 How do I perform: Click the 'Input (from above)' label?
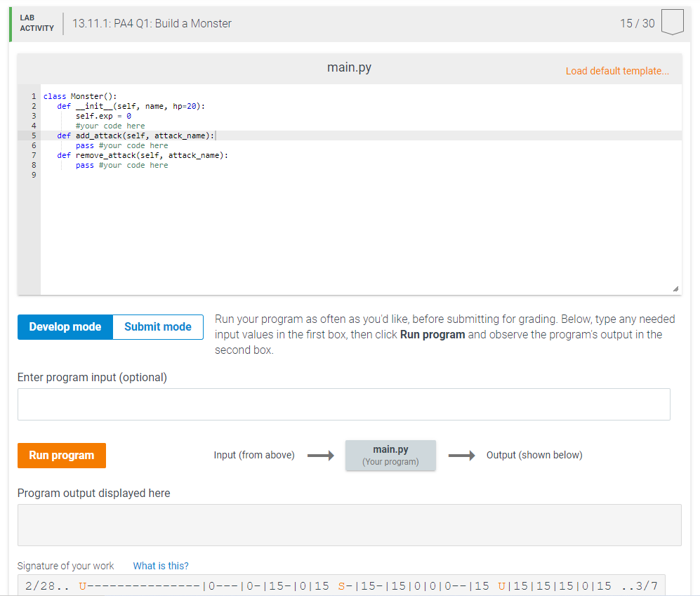(x=254, y=455)
